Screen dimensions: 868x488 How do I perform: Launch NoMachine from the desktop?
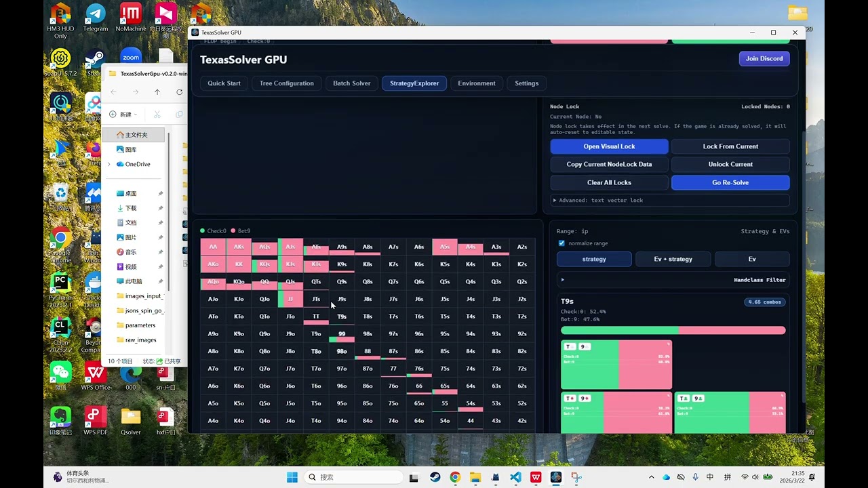pyautogui.click(x=131, y=18)
